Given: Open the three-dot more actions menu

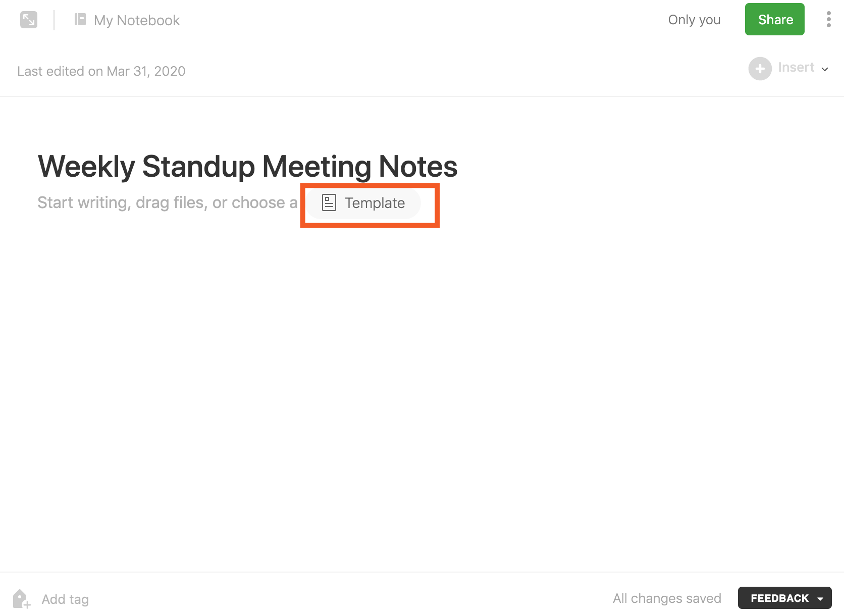Looking at the screenshot, I should (828, 20).
